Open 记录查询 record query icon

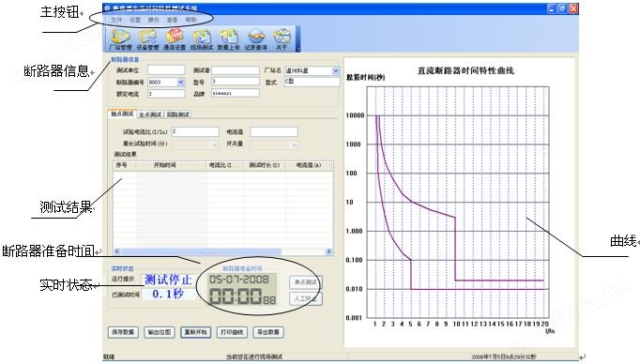pos(256,39)
